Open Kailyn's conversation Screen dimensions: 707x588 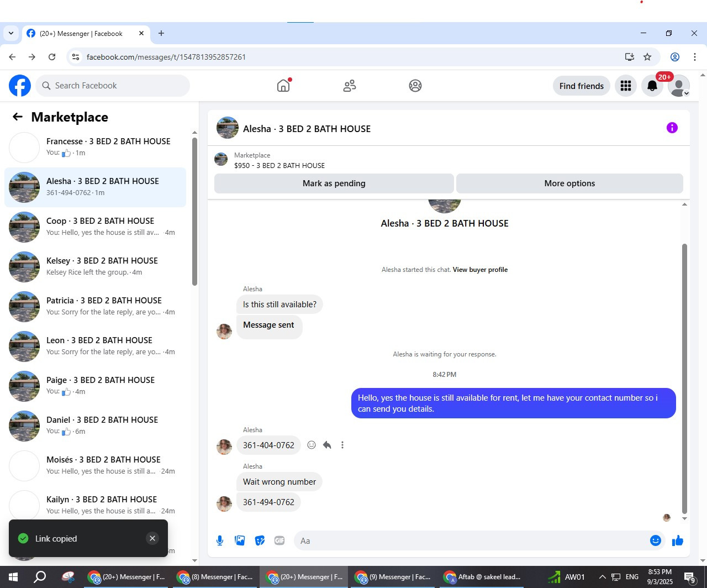click(x=95, y=505)
